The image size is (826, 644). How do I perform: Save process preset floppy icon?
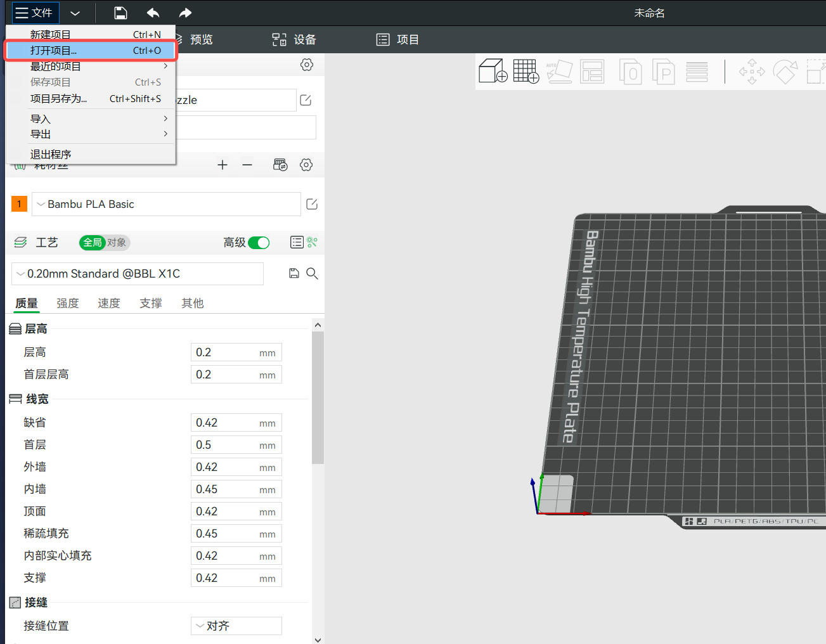294,273
